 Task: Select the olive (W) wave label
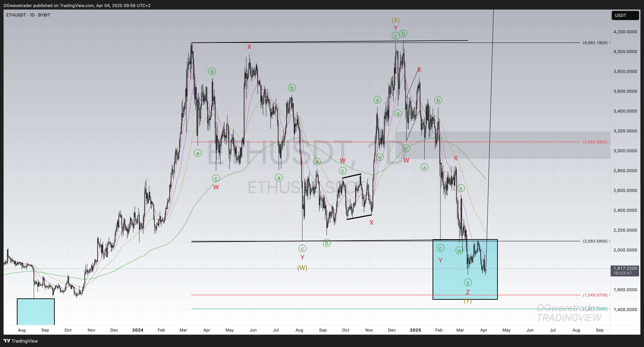click(x=302, y=268)
